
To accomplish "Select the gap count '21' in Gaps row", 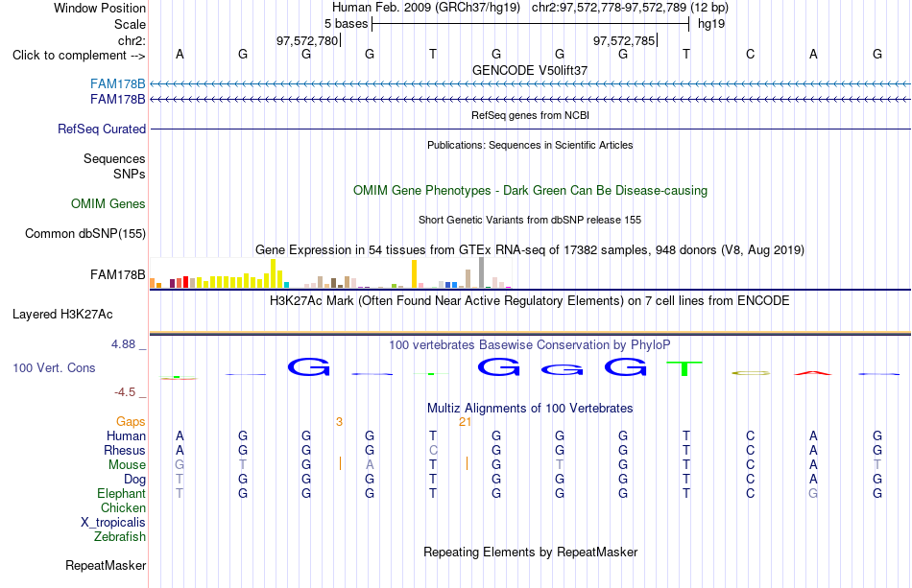I will click(465, 422).
